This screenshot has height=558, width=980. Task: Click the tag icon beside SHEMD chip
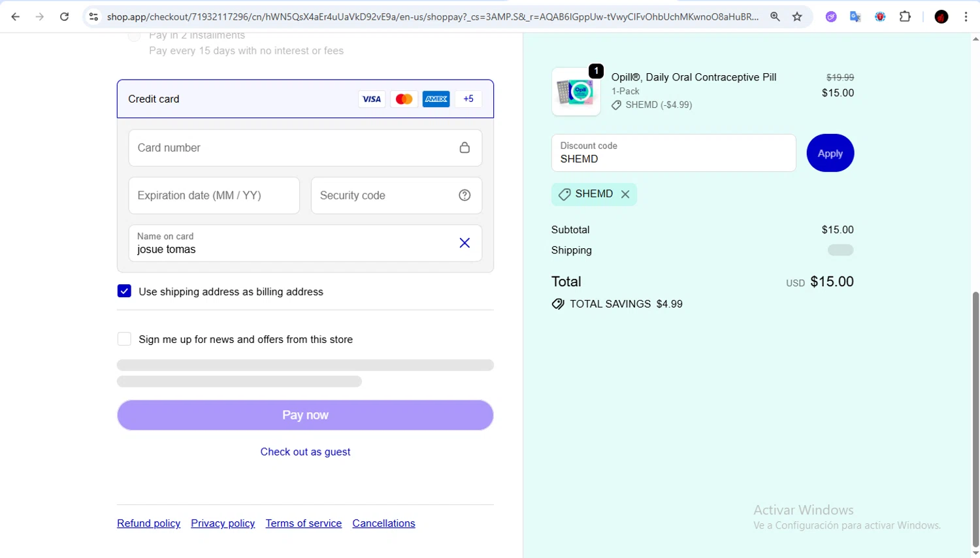tap(564, 194)
